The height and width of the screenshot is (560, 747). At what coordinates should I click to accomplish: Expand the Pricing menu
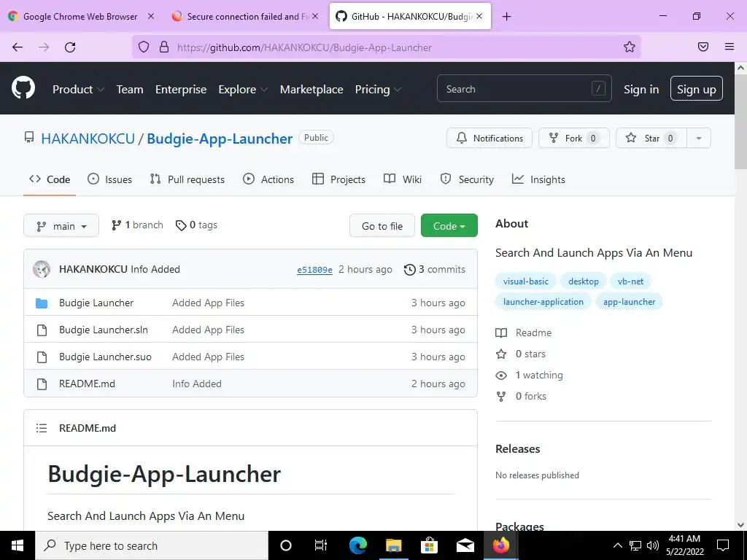[x=378, y=90]
